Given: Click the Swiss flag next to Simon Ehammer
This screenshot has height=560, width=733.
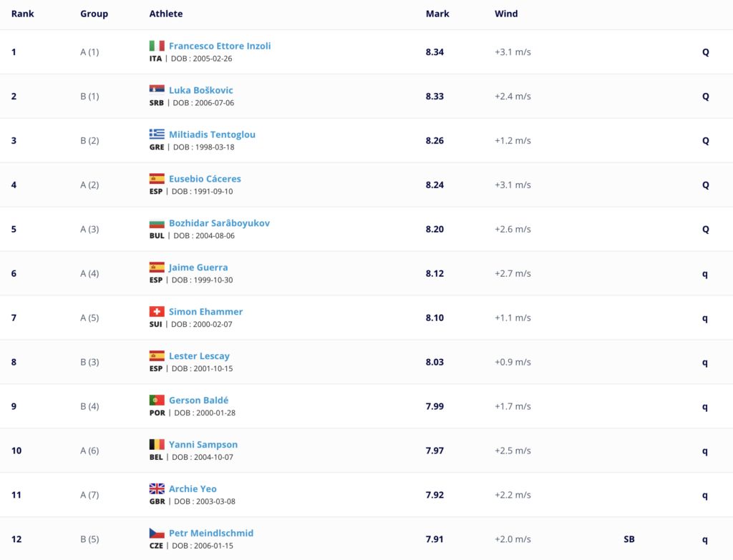Looking at the screenshot, I should (x=157, y=312).
